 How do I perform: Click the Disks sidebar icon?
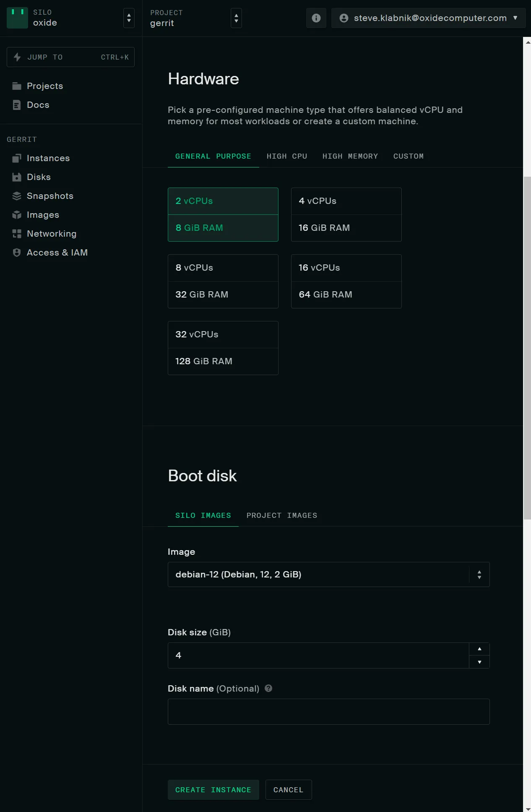[17, 177]
